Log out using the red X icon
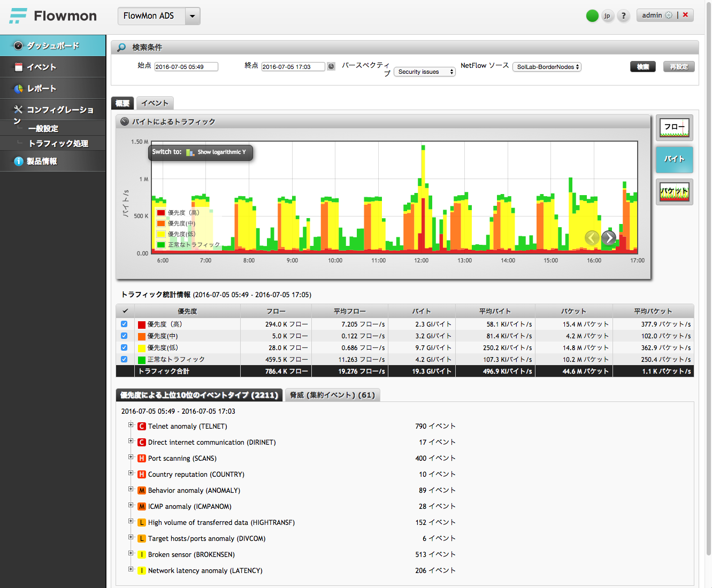 tap(685, 15)
